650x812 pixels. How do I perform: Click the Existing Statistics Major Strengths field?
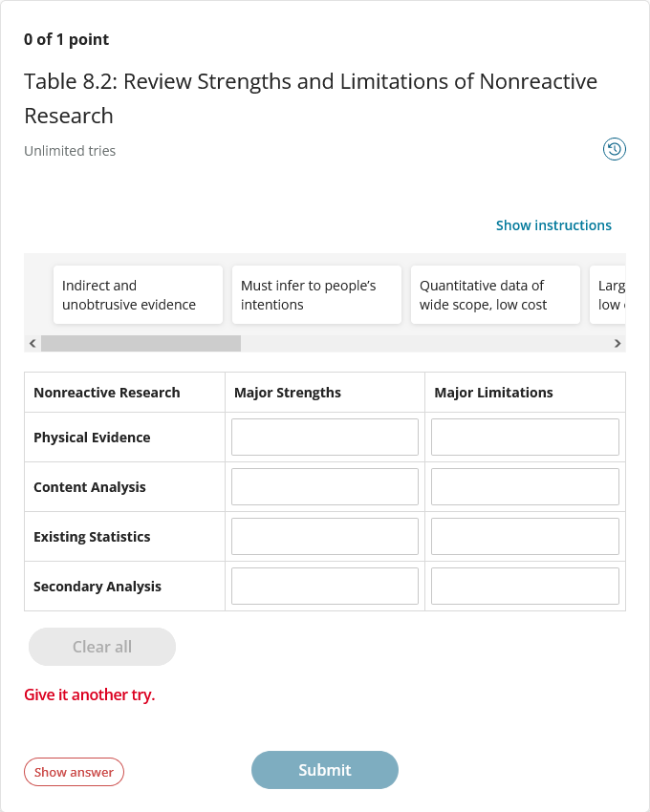(324, 536)
